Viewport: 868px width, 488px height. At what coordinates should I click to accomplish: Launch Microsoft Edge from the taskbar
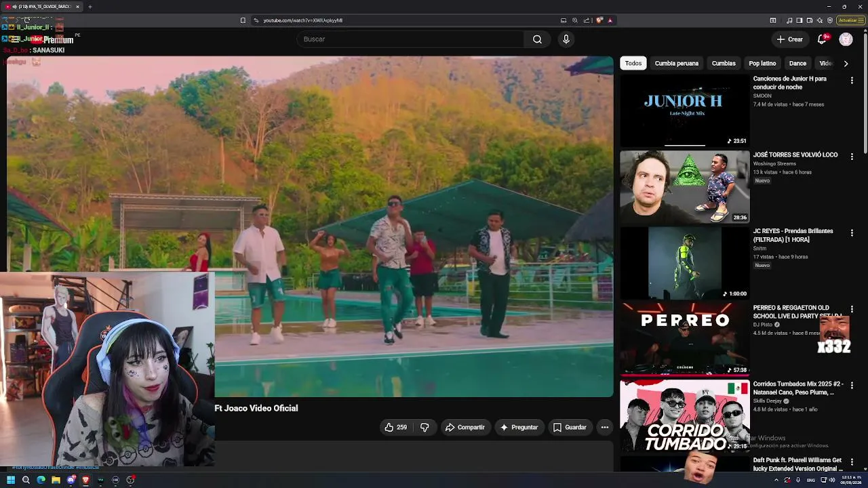41,480
